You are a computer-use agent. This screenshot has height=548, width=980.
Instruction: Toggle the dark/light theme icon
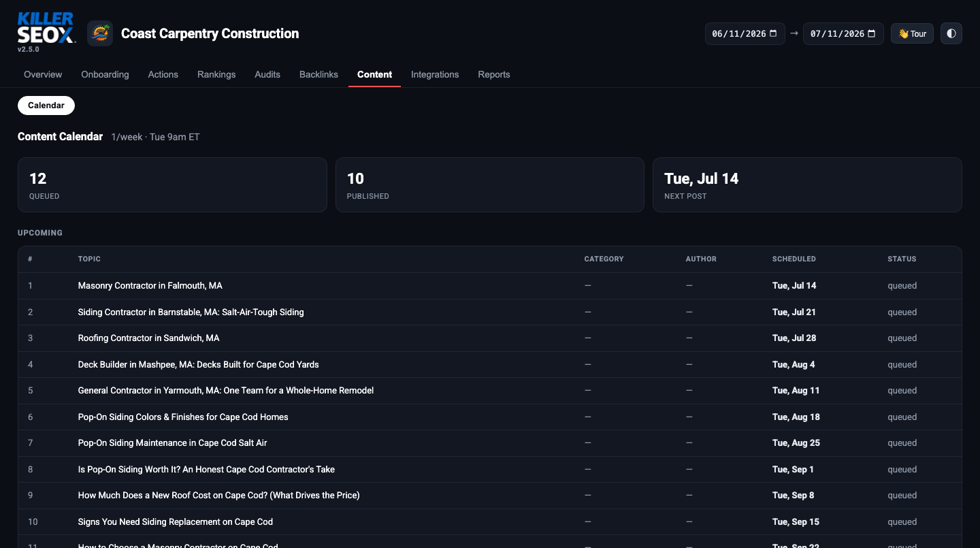tap(951, 33)
